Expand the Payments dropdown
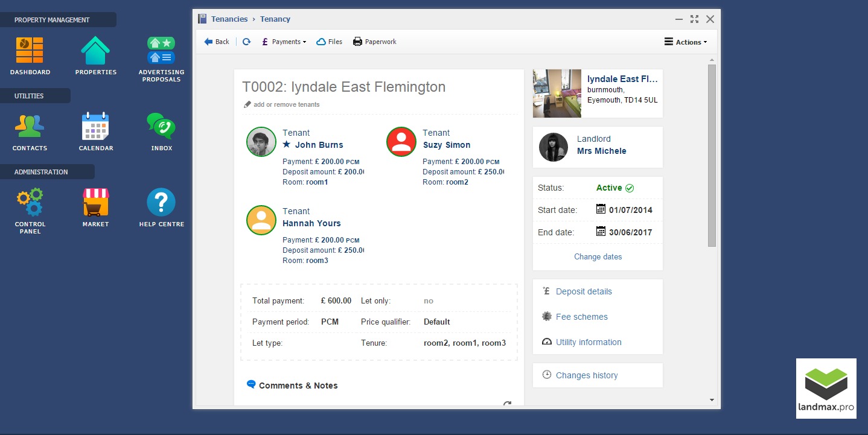The height and width of the screenshot is (435, 868). tap(284, 42)
